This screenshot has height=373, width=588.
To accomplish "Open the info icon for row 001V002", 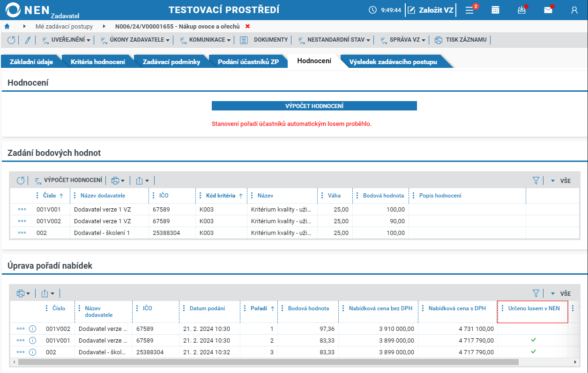I will pos(33,329).
